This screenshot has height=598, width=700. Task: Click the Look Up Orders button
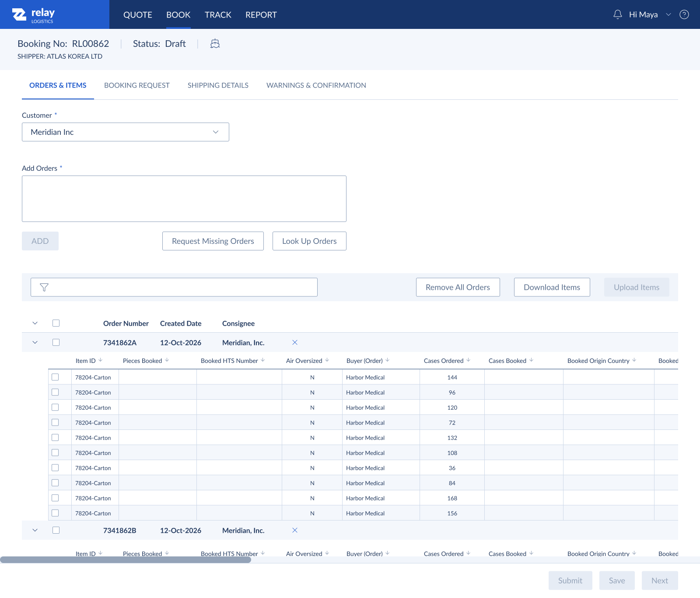click(x=309, y=241)
